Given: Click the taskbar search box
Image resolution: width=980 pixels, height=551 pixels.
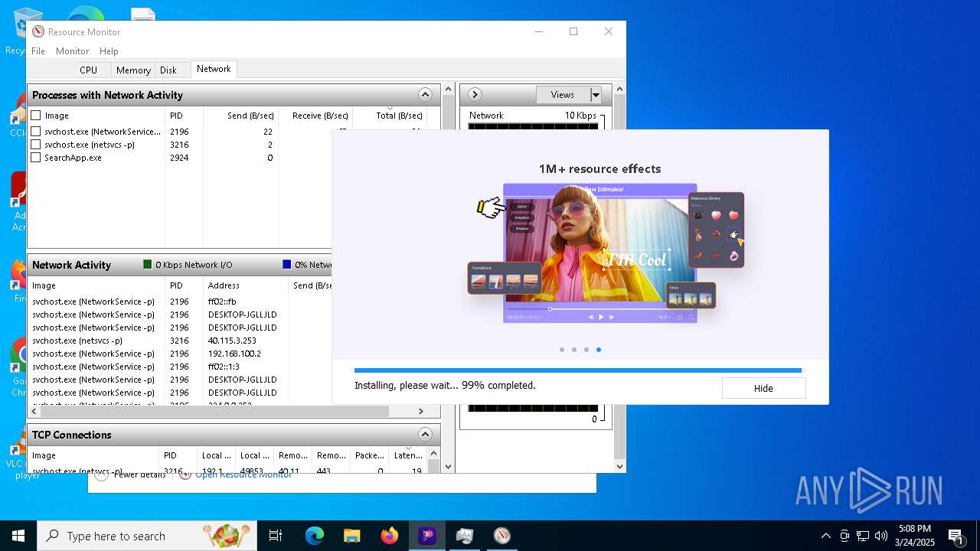Looking at the screenshot, I should 147,536.
